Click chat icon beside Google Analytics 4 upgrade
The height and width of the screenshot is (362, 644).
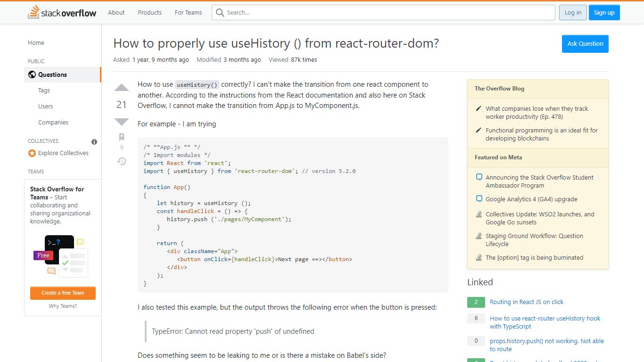point(479,199)
